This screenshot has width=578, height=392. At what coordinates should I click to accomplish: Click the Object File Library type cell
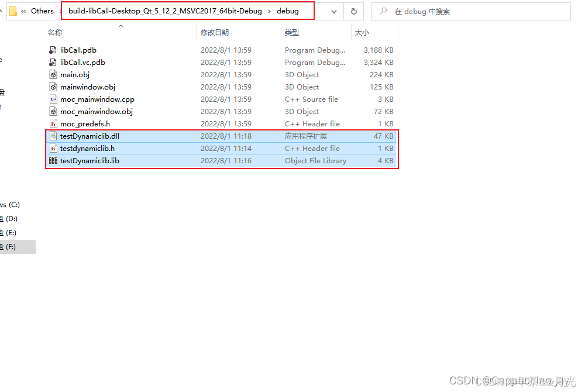315,161
